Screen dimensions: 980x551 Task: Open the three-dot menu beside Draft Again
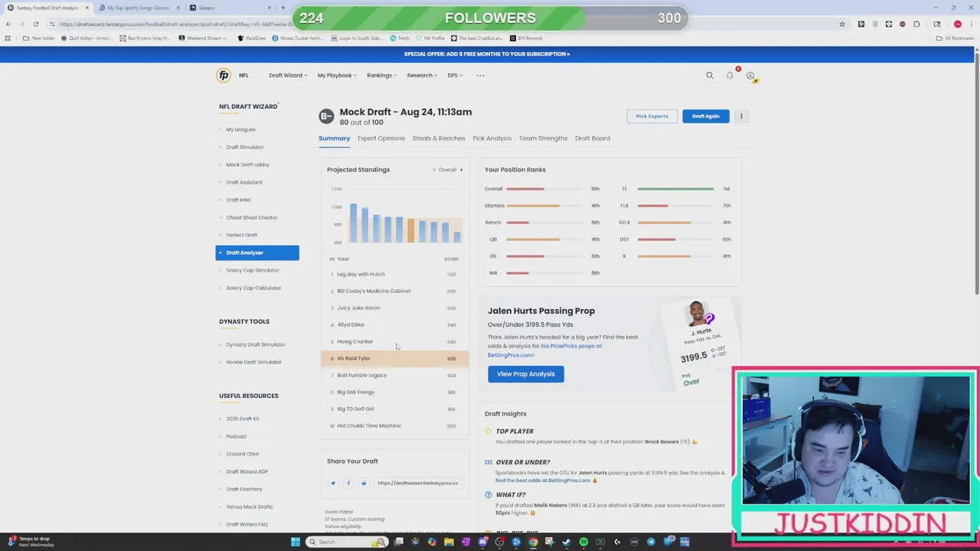pyautogui.click(x=741, y=116)
